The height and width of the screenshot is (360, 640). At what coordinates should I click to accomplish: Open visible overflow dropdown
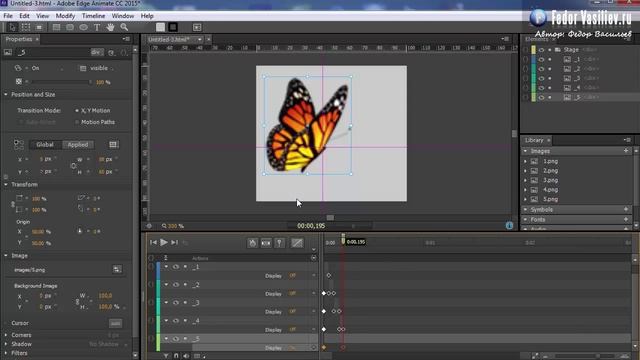98,68
